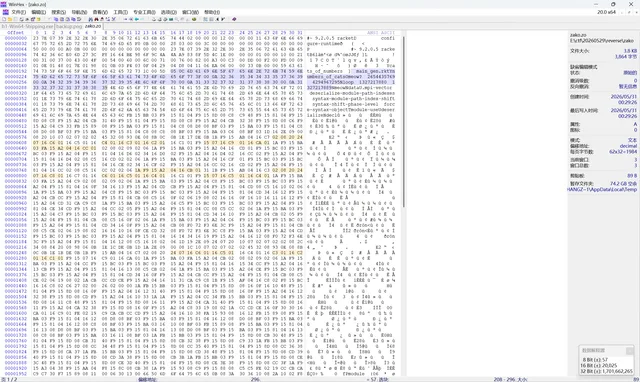Open the 工具(T) menu
This screenshot has width=640, height=382.
[120, 12]
